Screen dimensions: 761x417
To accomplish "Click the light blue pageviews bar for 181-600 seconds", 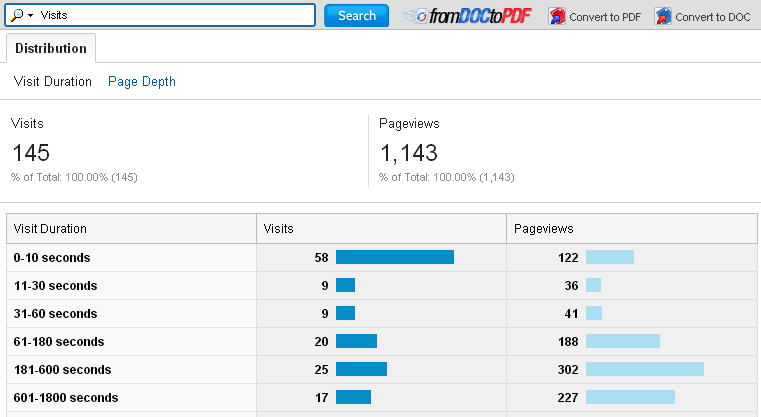I will click(644, 369).
